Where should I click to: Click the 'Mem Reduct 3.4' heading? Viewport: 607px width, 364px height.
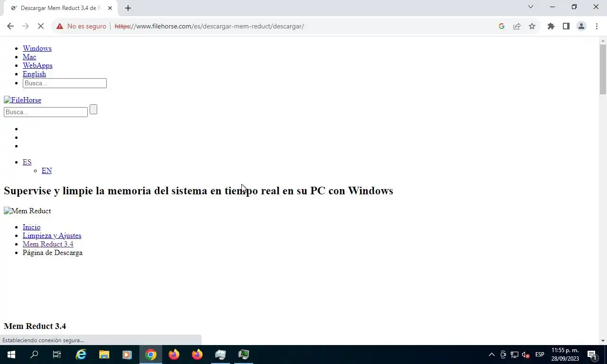(35, 326)
